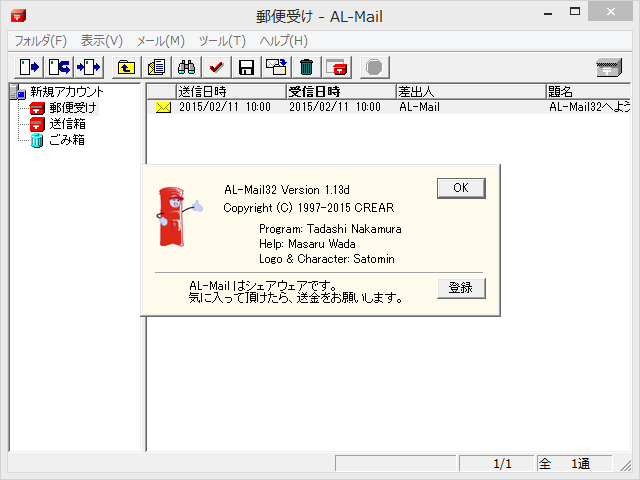640x480 pixels.
Task: Click the 全 1通 status bar entry
Action: (x=574, y=464)
